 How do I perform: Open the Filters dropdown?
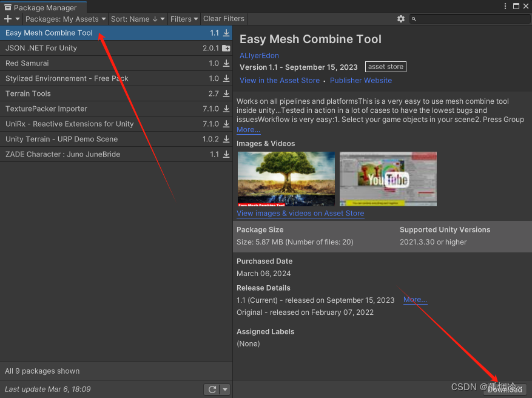(184, 19)
